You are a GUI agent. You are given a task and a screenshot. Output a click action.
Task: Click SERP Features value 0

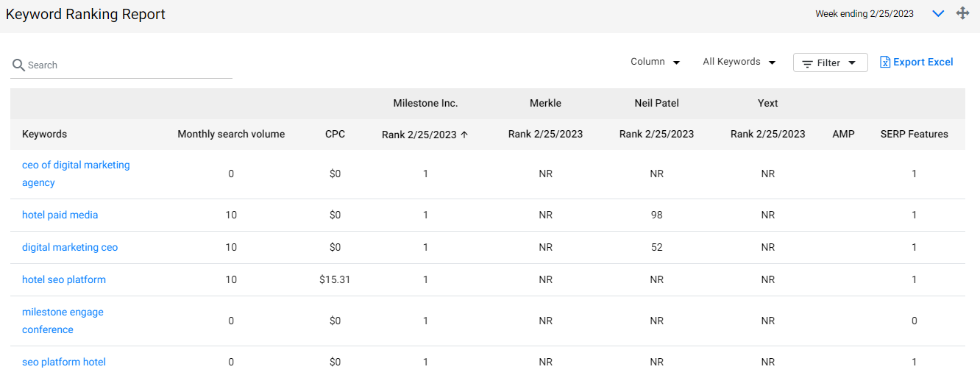914,321
